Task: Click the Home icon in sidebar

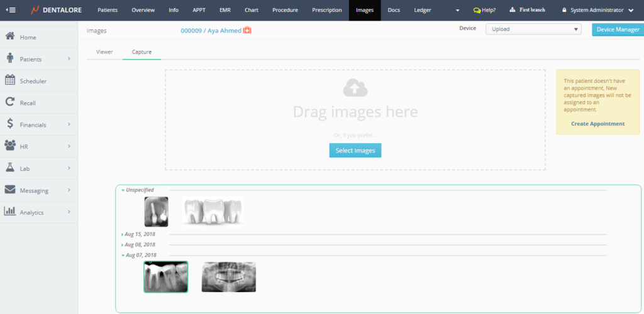Action: pyautogui.click(x=10, y=37)
